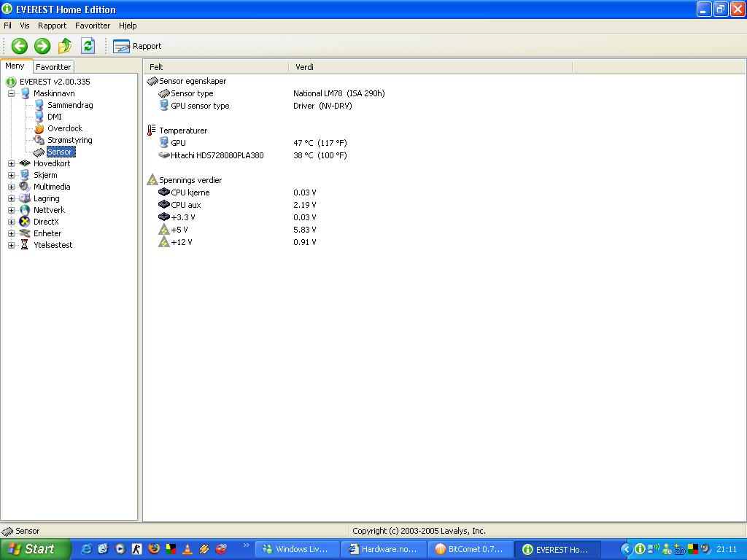This screenshot has width=747, height=560.
Task: Click the Skjerm monitor icon
Action: [25, 175]
